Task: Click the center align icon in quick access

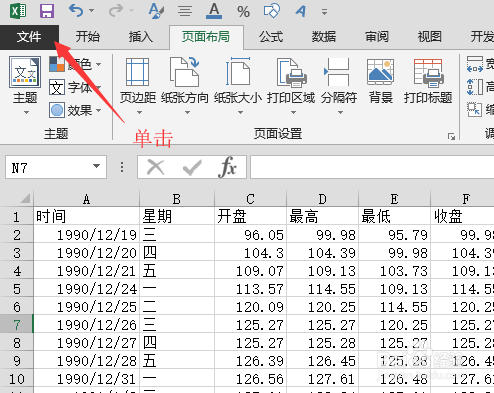Action: pyautogui.click(x=185, y=12)
